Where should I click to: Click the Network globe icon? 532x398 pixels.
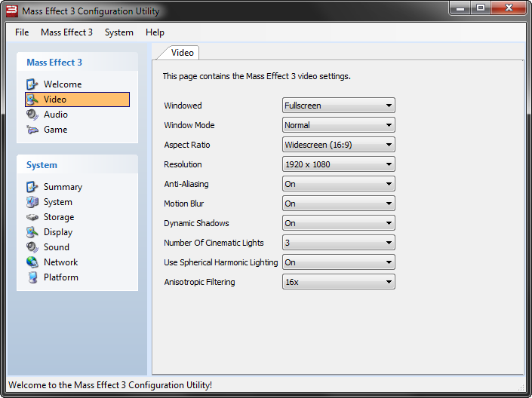click(x=32, y=262)
